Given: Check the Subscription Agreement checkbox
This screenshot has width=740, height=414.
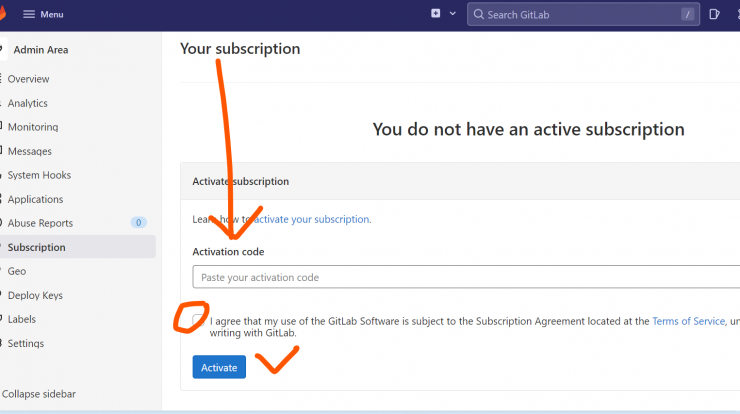Looking at the screenshot, I should pos(198,321).
